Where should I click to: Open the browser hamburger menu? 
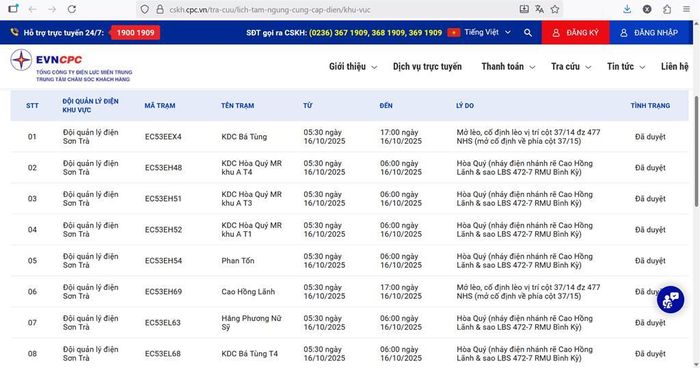click(686, 9)
